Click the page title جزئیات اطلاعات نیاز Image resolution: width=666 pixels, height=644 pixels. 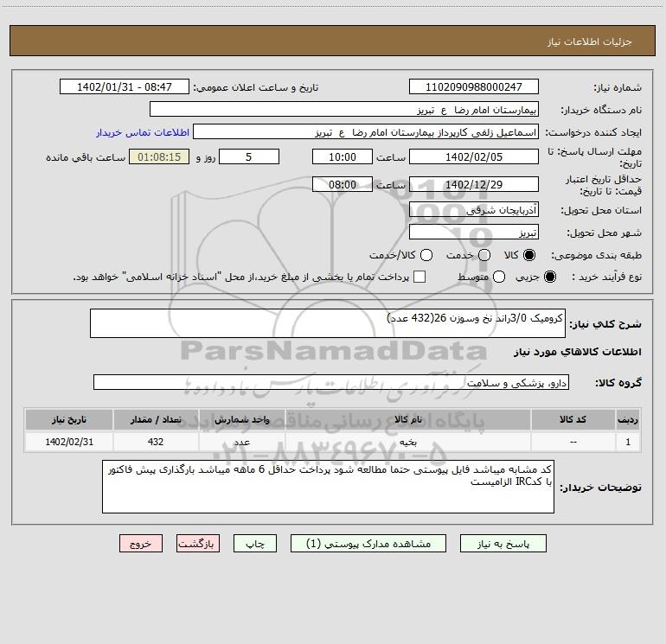pos(589,41)
